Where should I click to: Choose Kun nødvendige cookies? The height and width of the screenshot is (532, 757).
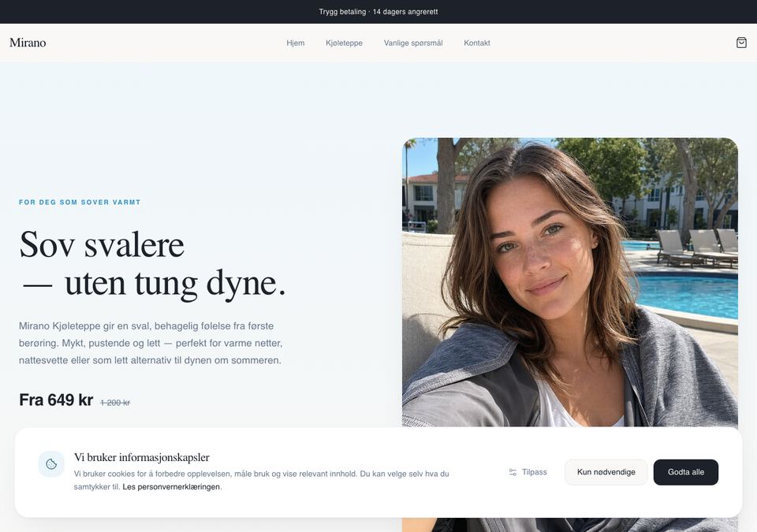[606, 472]
